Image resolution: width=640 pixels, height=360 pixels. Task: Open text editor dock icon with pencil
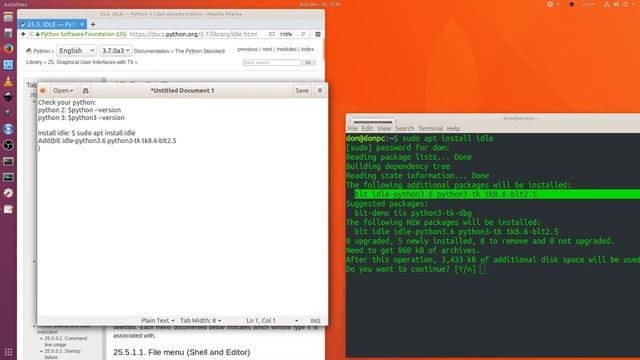[x=8, y=209]
